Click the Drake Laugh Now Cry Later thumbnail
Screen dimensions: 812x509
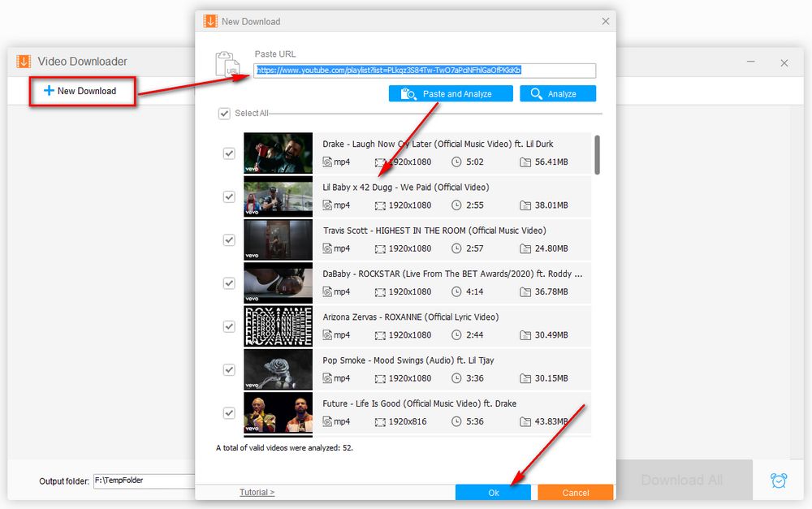click(x=278, y=153)
